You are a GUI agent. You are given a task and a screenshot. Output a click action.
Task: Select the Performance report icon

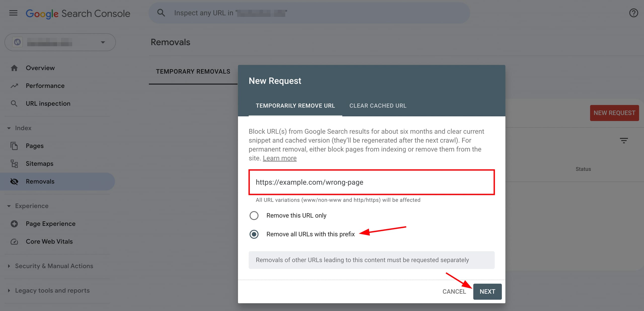coord(14,86)
